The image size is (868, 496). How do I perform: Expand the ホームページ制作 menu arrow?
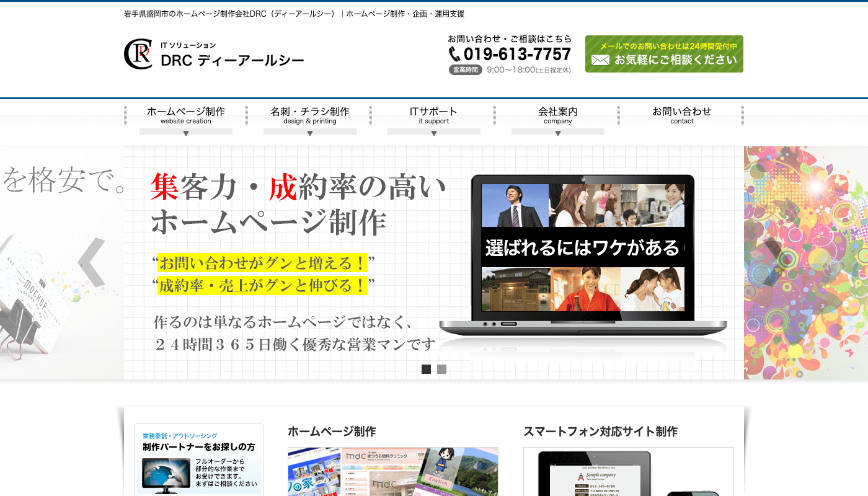[186, 133]
